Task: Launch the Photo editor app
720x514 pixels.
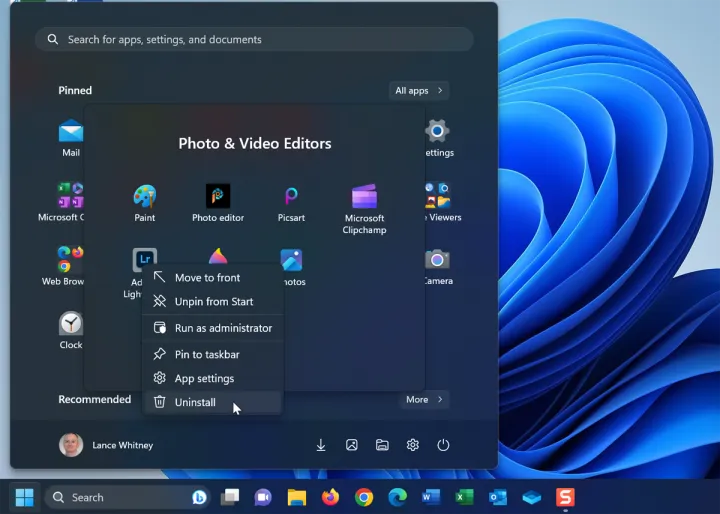Action: [218, 197]
